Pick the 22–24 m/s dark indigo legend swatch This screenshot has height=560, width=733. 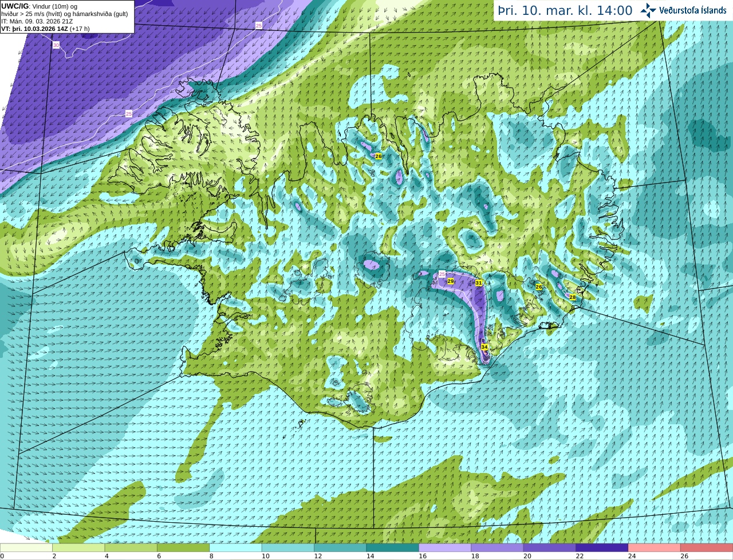click(602, 547)
